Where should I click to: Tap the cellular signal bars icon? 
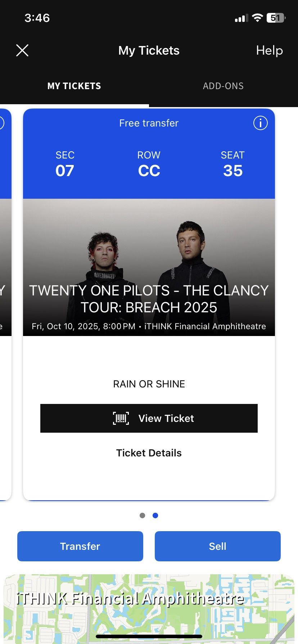pos(241,18)
